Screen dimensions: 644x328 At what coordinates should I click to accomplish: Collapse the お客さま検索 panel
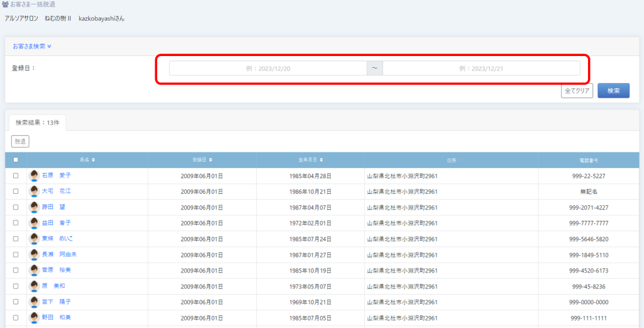coord(32,46)
